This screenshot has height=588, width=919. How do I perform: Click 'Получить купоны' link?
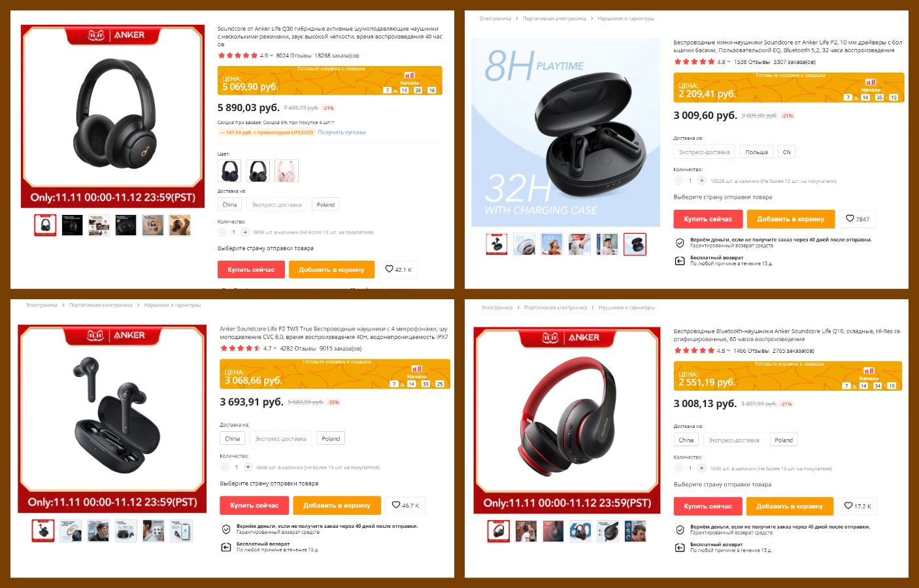[342, 132]
